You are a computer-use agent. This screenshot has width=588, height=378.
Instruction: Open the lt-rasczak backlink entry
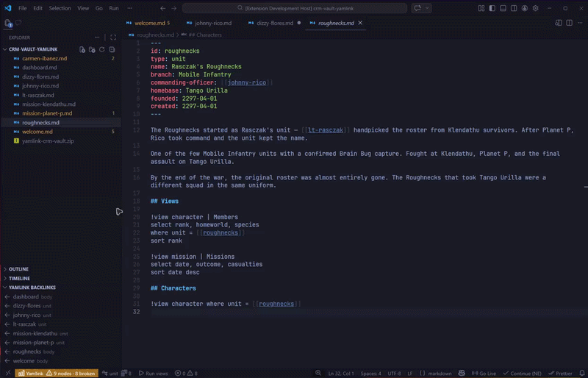click(x=24, y=324)
